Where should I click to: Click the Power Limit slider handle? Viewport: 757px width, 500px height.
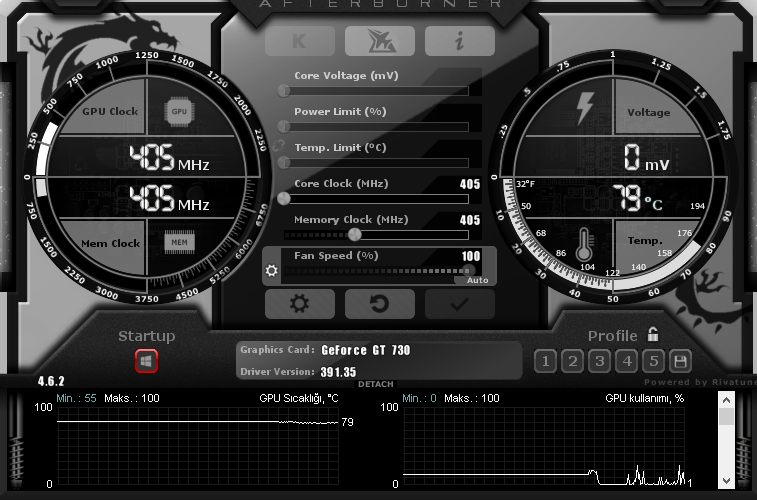[x=284, y=126]
